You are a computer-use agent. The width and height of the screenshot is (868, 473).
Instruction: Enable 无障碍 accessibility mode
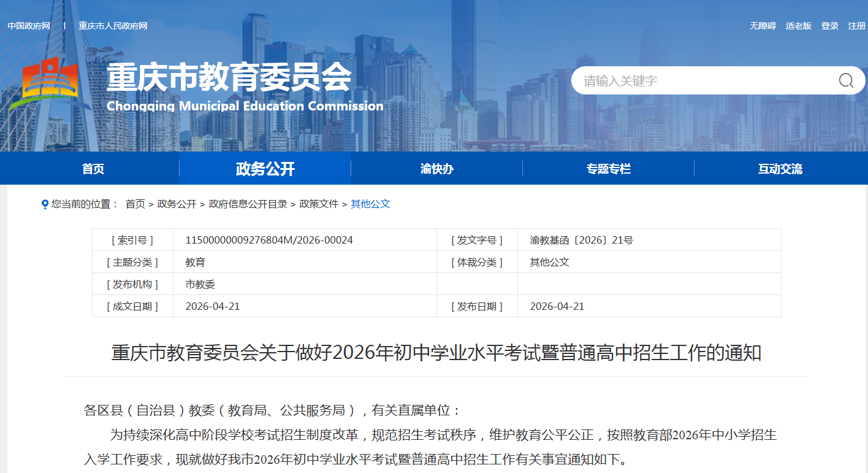click(x=762, y=26)
